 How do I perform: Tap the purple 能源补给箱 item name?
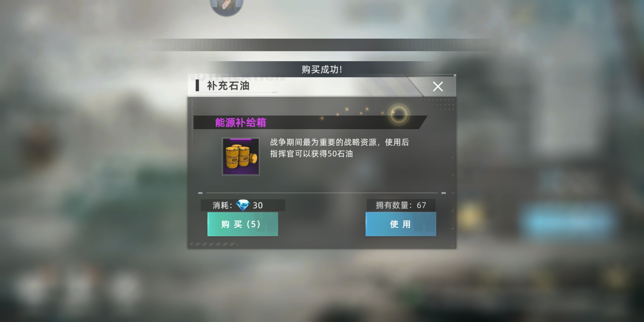[241, 123]
